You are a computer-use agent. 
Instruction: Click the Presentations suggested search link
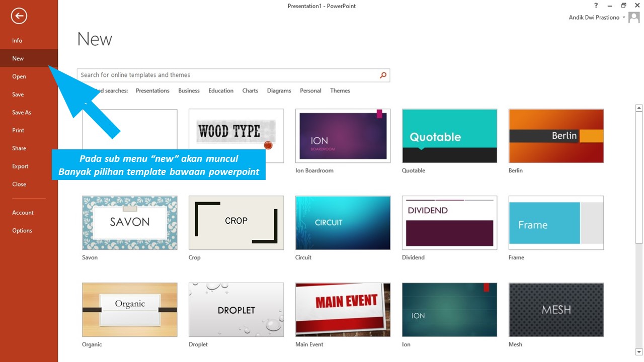152,90
